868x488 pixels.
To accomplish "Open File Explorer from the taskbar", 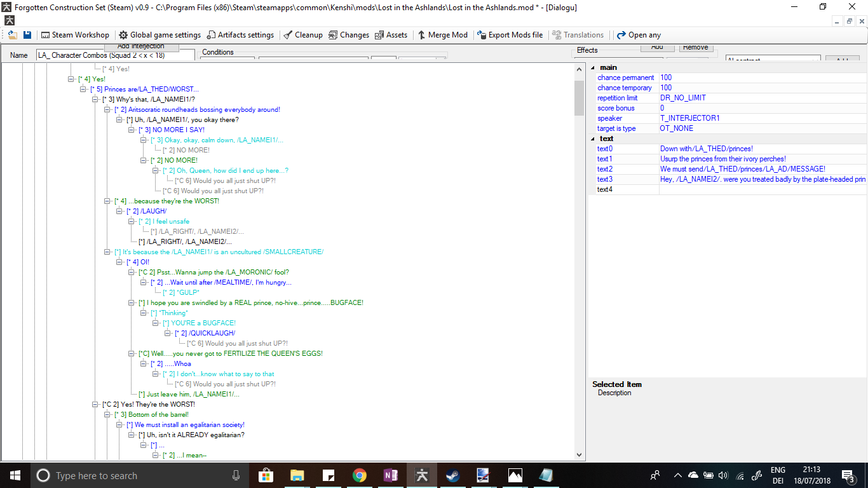I will (x=297, y=475).
